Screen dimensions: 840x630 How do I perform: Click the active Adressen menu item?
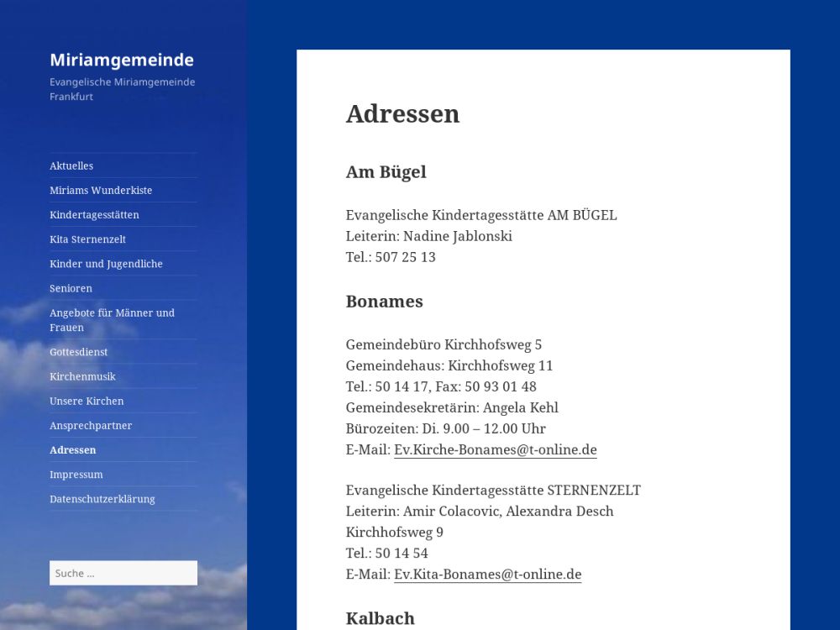(72, 449)
